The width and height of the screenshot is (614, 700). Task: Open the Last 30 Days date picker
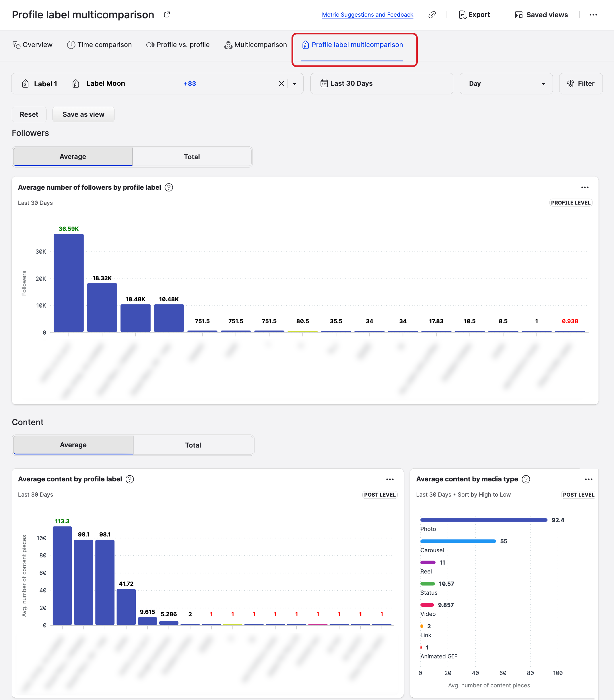(x=381, y=83)
